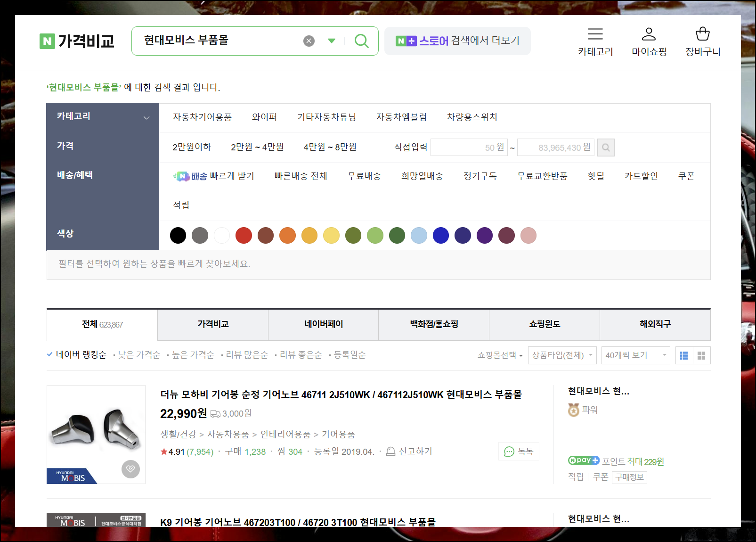Expand the 카테고리 filter chevron
The image size is (756, 542).
pyautogui.click(x=146, y=117)
